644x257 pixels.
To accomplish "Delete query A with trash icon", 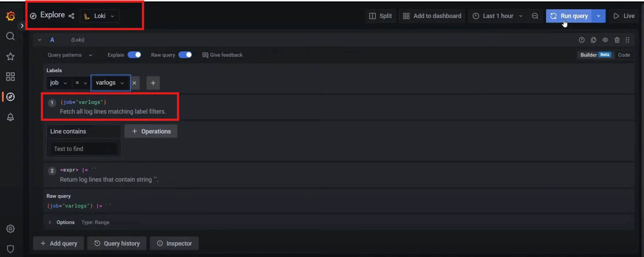I will [x=617, y=40].
